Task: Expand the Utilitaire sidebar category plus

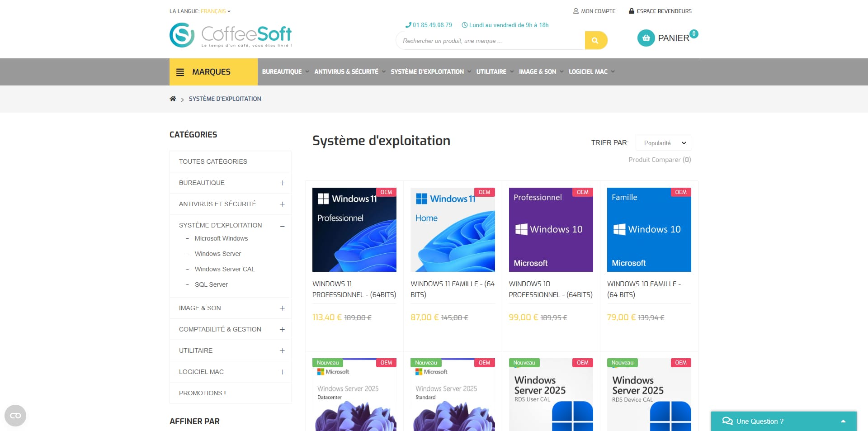Action: pyautogui.click(x=282, y=350)
